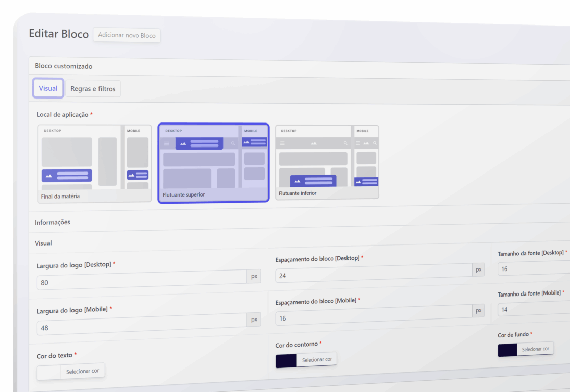Edit the Tamanho da fonte [Mobile] field

pos(534,309)
